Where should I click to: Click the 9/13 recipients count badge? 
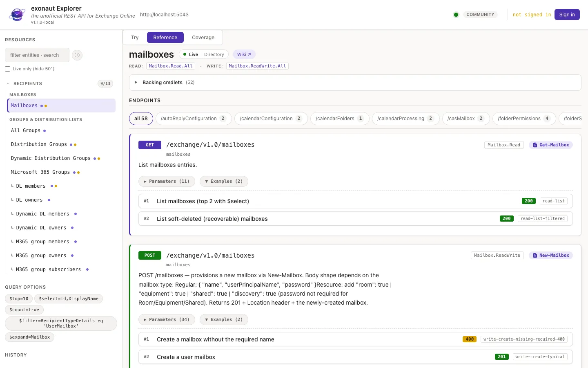point(105,83)
